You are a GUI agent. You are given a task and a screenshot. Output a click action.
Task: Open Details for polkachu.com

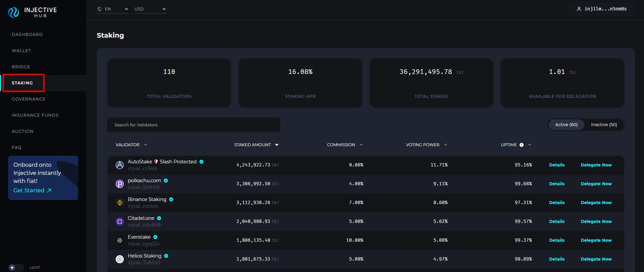click(x=557, y=184)
